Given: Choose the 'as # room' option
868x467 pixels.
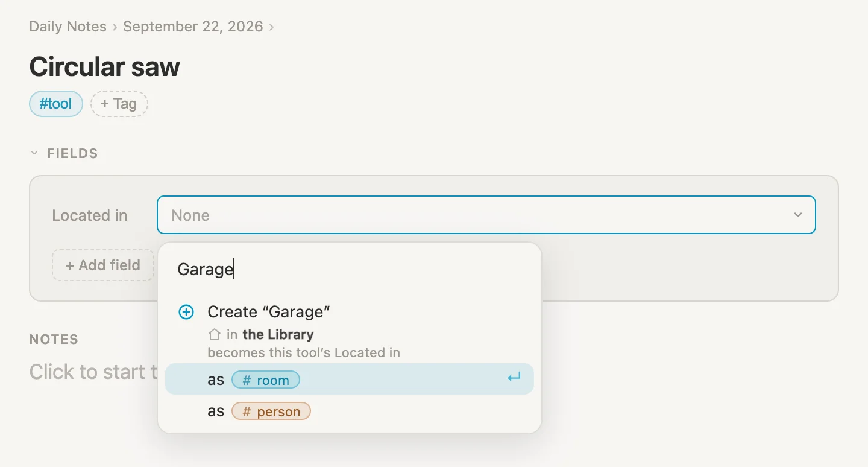Looking at the screenshot, I should (x=350, y=379).
